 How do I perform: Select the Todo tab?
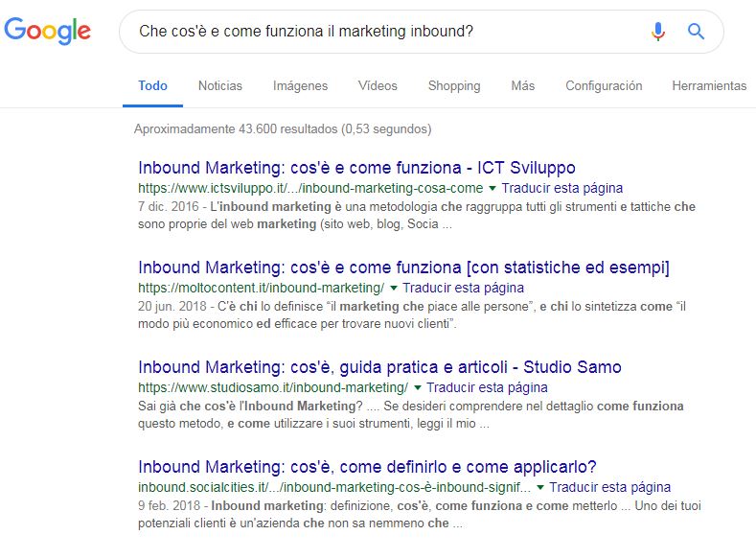[x=152, y=86]
